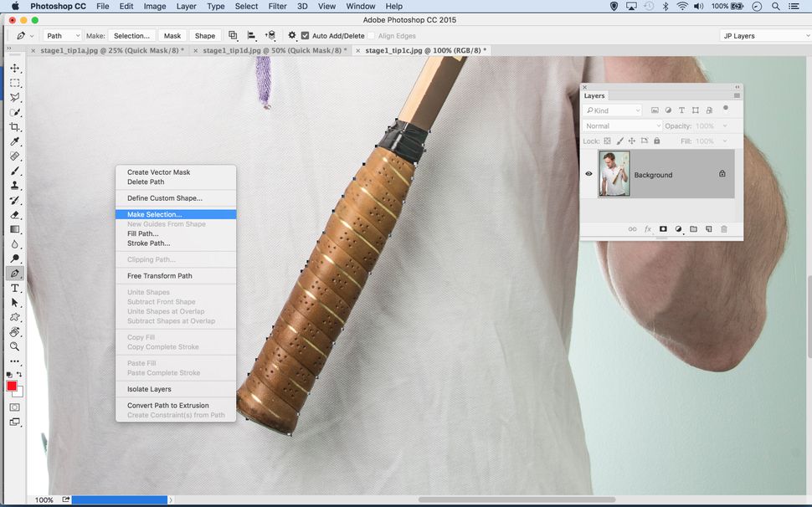Toggle lock transparent pixels for the layer
This screenshot has height=507, width=812.
[608, 141]
